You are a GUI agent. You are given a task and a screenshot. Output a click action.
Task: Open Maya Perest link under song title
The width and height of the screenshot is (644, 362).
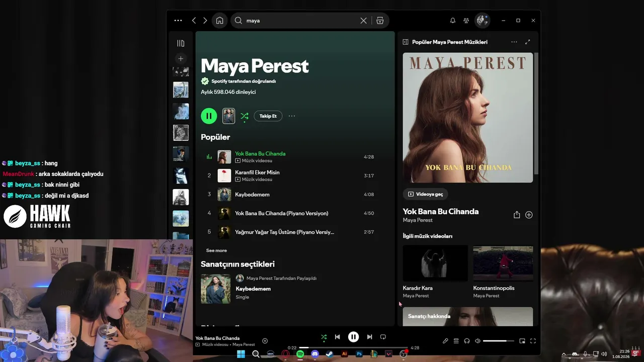point(418,220)
